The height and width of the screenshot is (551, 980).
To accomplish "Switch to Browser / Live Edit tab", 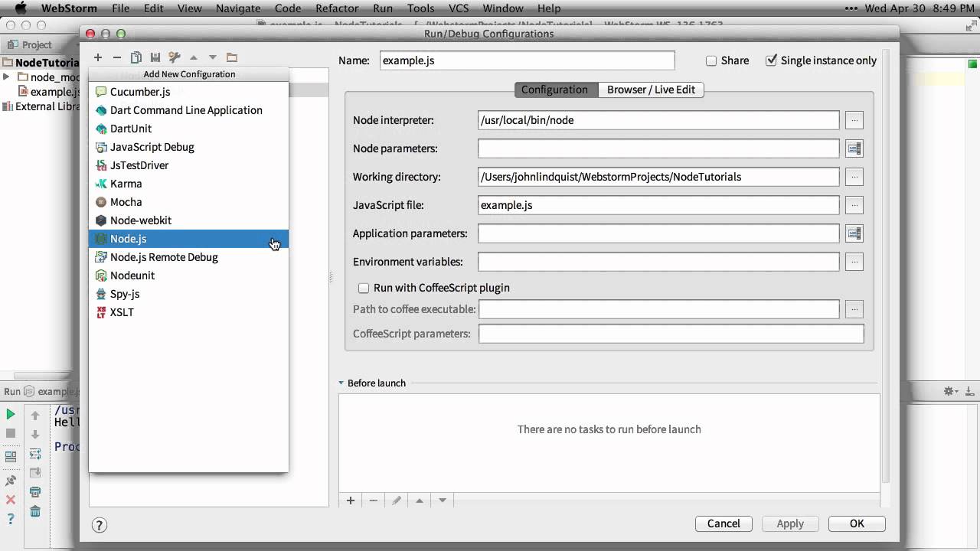I will click(x=651, y=90).
